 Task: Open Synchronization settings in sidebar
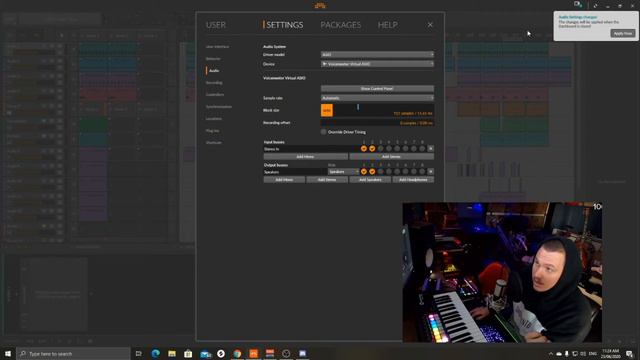pos(219,107)
